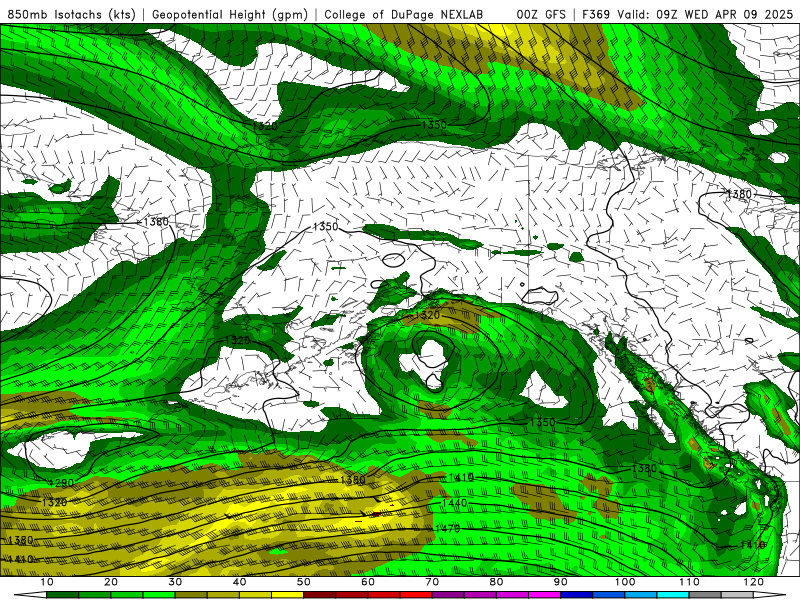Click the color scale value 50
Image resolution: width=800 pixels, height=600 pixels.
(x=304, y=582)
